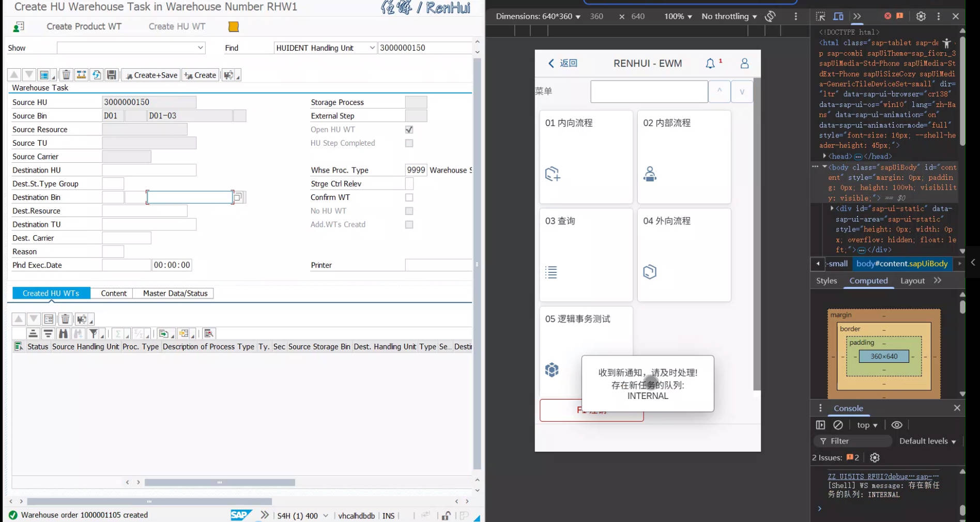980x522 pixels.
Task: Delete row using trash icon in Created HU WTs toolbar
Action: point(65,319)
